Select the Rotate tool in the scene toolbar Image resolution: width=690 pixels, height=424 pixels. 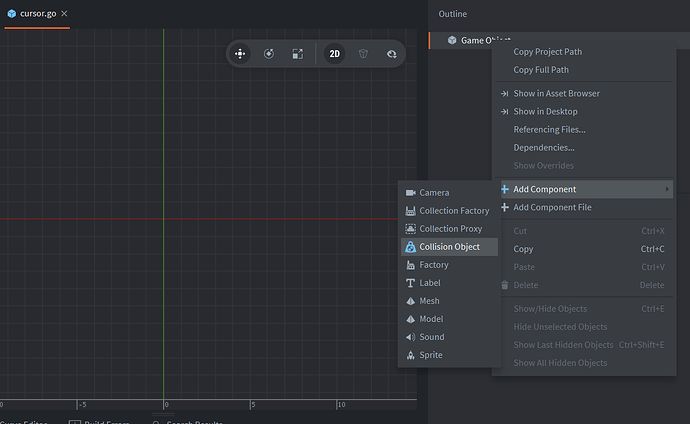pyautogui.click(x=268, y=54)
